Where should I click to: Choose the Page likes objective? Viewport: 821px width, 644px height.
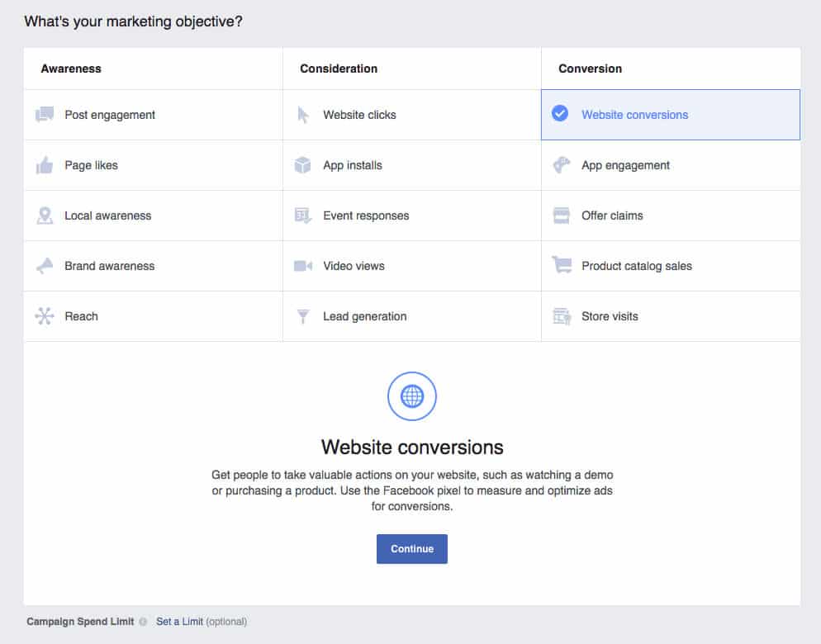tap(153, 165)
